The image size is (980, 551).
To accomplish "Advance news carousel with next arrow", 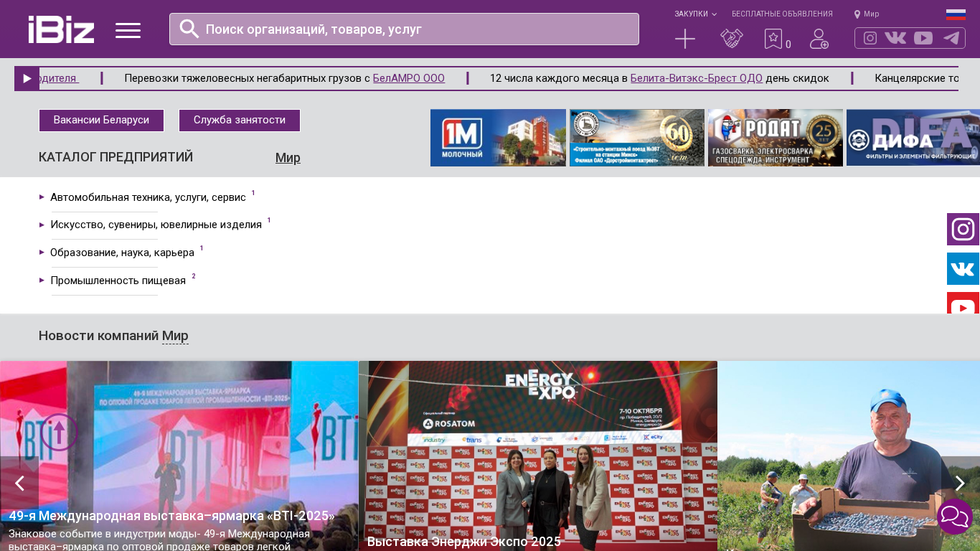I will [960, 483].
